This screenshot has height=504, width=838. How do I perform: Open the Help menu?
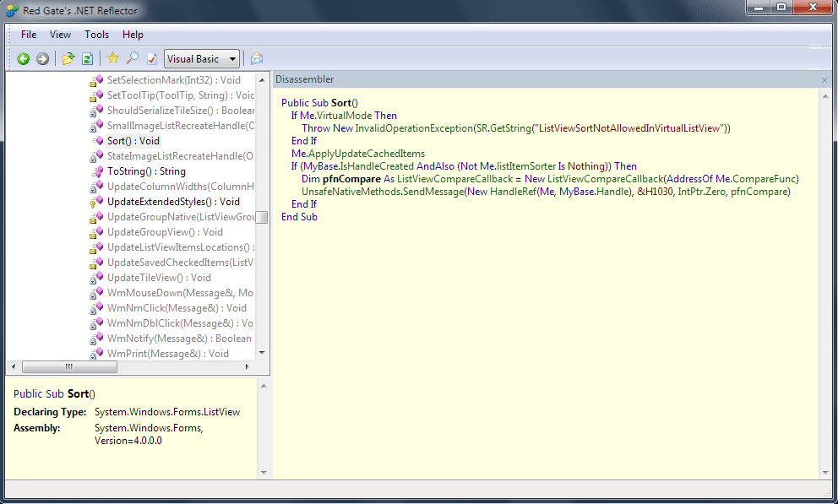133,35
